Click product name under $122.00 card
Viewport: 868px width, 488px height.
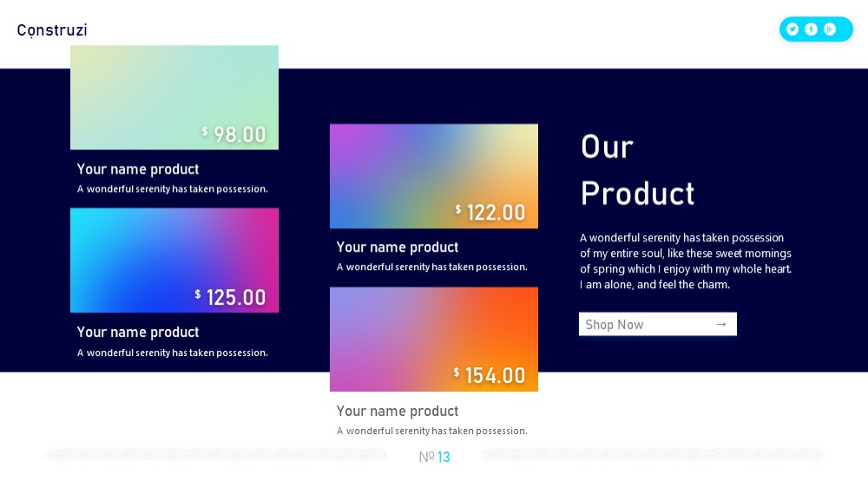(x=398, y=247)
